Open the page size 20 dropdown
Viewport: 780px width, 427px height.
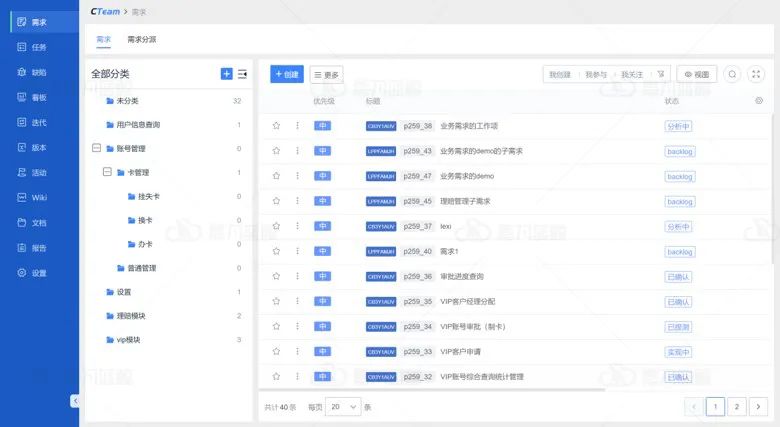click(343, 407)
